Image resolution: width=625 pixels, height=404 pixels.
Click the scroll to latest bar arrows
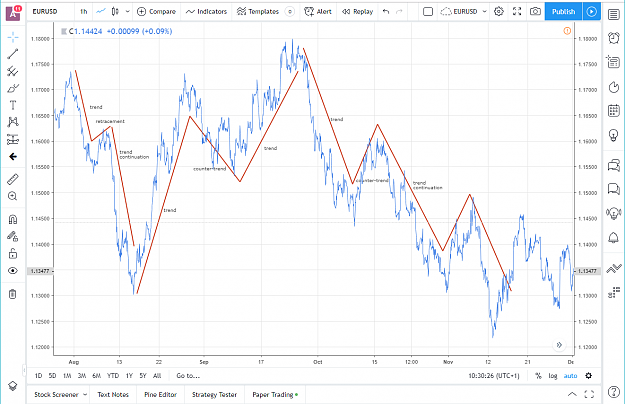coord(559,345)
